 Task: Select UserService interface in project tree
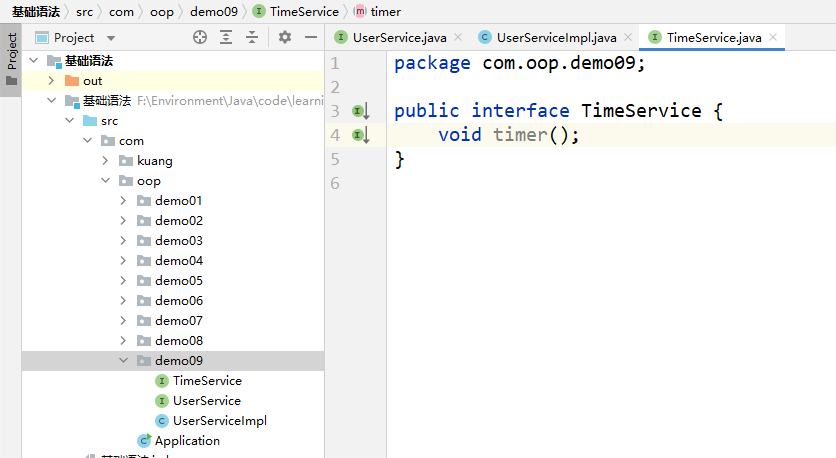(x=173, y=400)
